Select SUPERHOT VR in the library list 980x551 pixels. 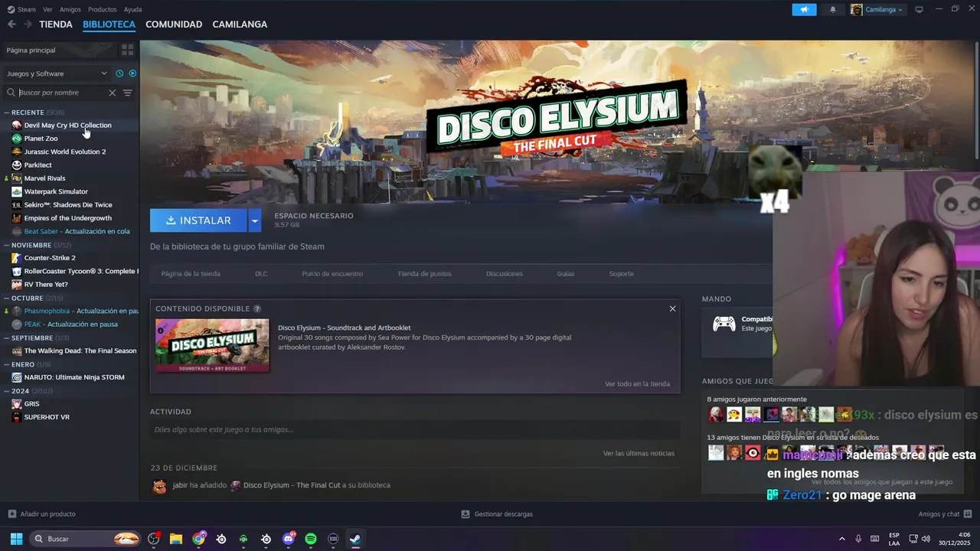(47, 417)
